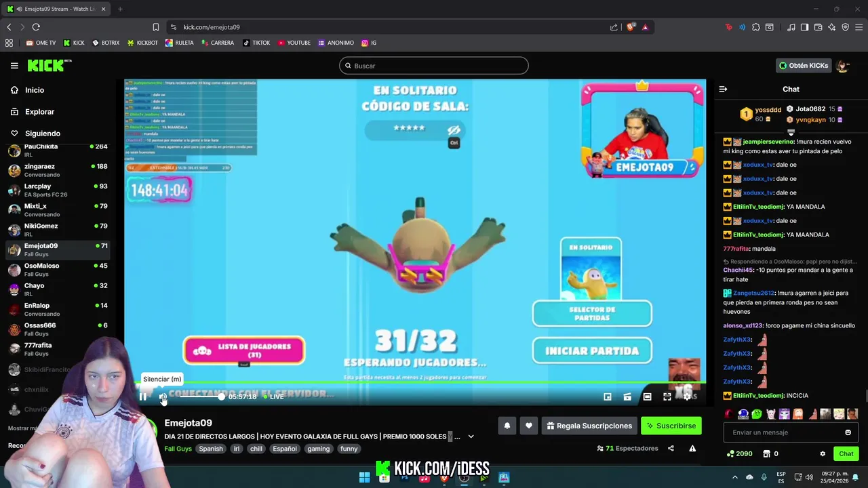Open channel points 2090 icon
Screen dimensions: 868x488
pyautogui.click(x=730, y=453)
